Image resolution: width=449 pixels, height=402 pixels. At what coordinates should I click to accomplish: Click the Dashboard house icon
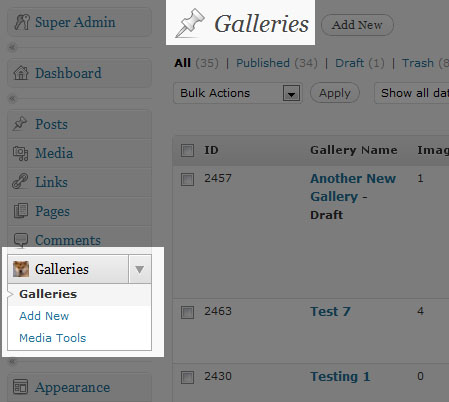21,73
